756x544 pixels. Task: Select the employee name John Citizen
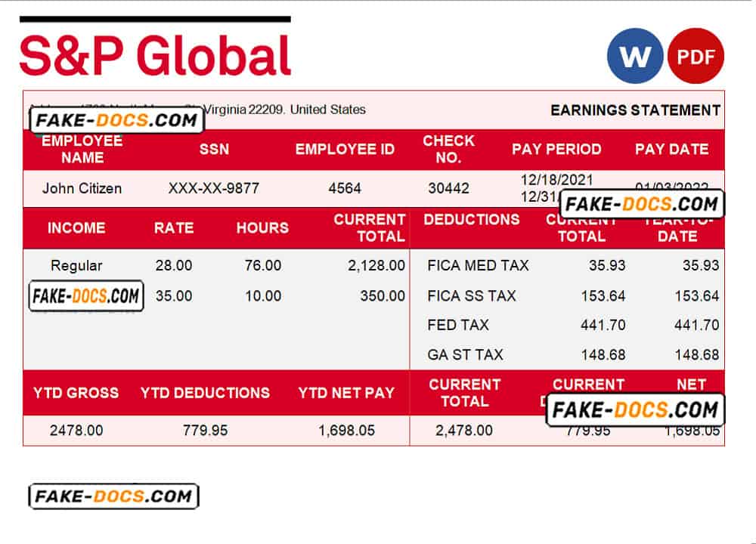coord(82,189)
